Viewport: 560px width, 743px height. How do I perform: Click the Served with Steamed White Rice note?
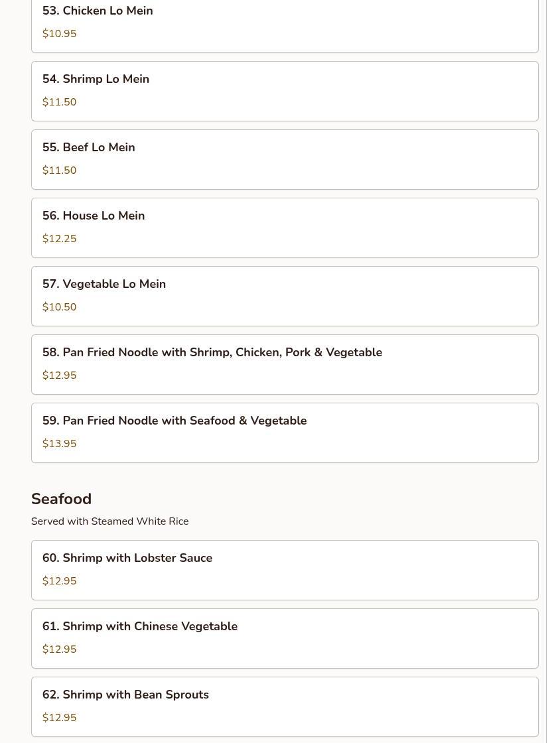coord(110,521)
